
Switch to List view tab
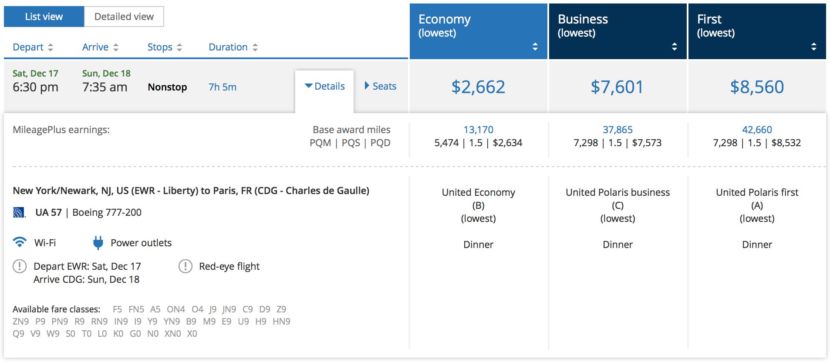44,17
